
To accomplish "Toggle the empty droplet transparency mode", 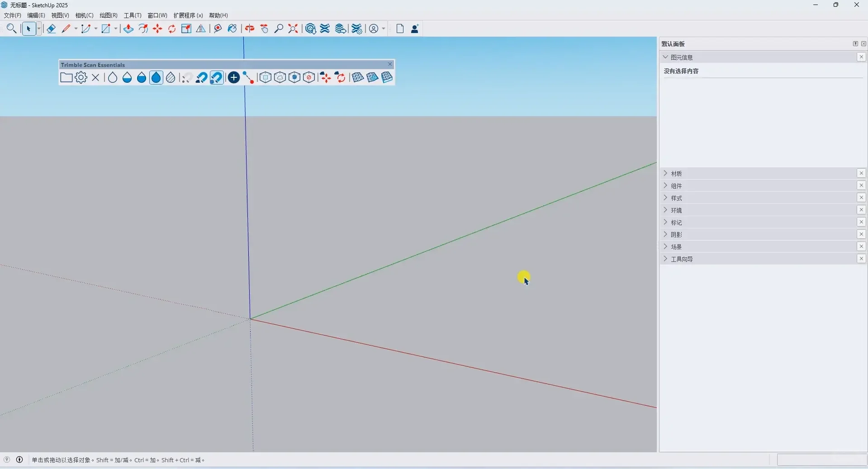I will (113, 78).
